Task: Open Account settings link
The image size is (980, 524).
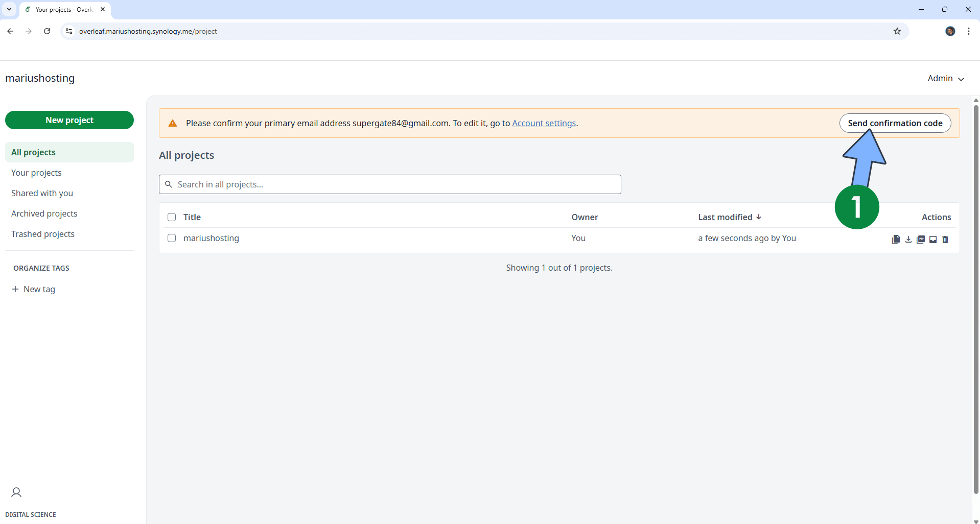Action: tap(544, 123)
